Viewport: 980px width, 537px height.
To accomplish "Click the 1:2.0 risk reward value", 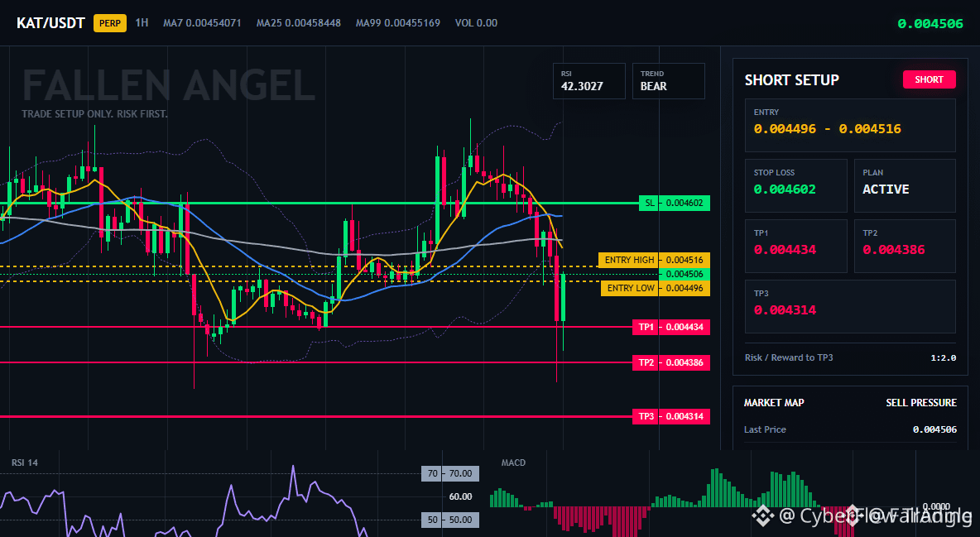I will click(x=943, y=358).
